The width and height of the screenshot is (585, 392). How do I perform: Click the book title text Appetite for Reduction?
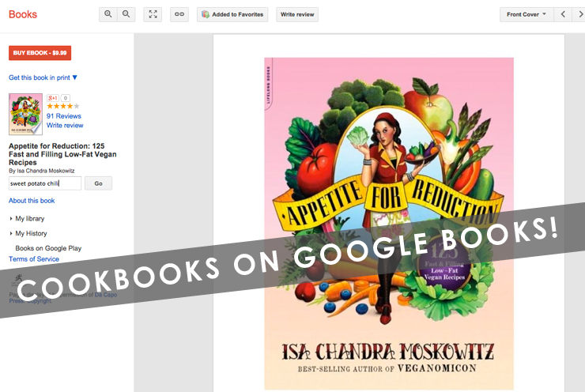tap(62, 154)
